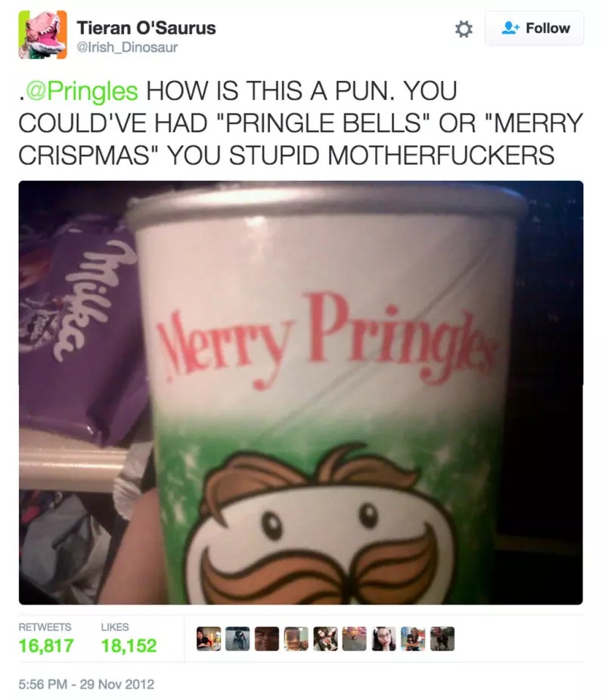Click the RETWEETS label
The image size is (605, 700).
coord(45,627)
